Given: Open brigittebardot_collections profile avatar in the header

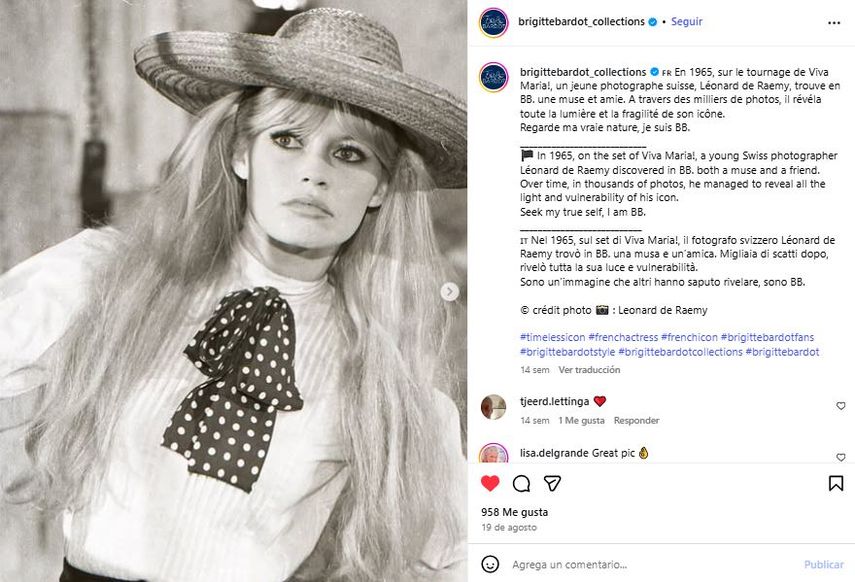Looking at the screenshot, I should pyautogui.click(x=492, y=20).
